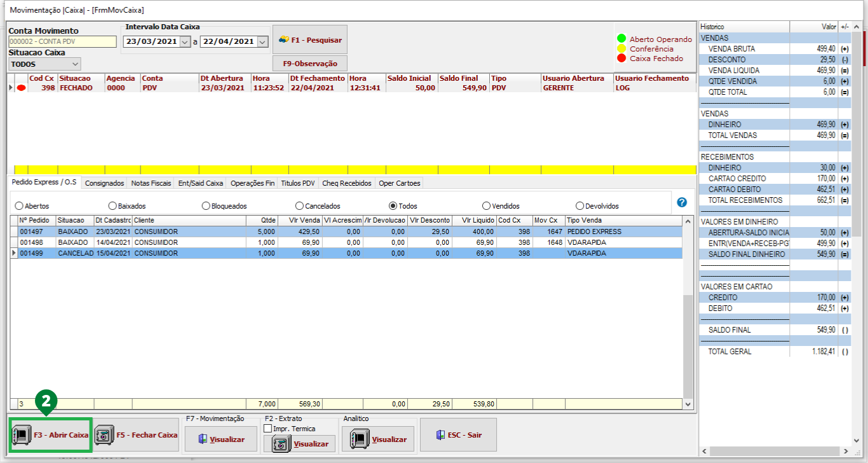Click the red Caixa Fechado legend dot
This screenshot has width=868, height=463.
coord(621,58)
